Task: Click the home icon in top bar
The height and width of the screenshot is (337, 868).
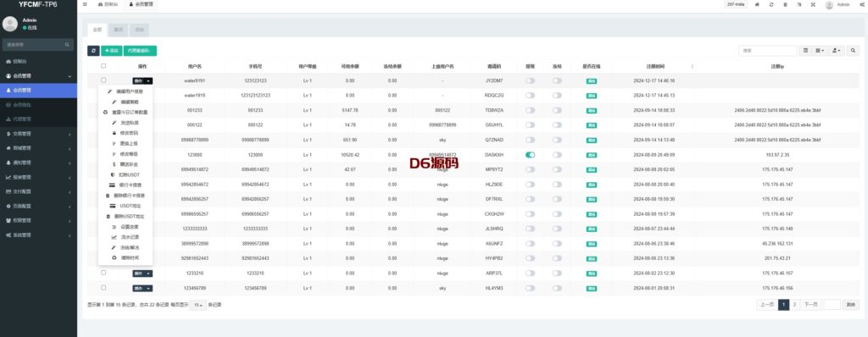Action: pos(757,4)
